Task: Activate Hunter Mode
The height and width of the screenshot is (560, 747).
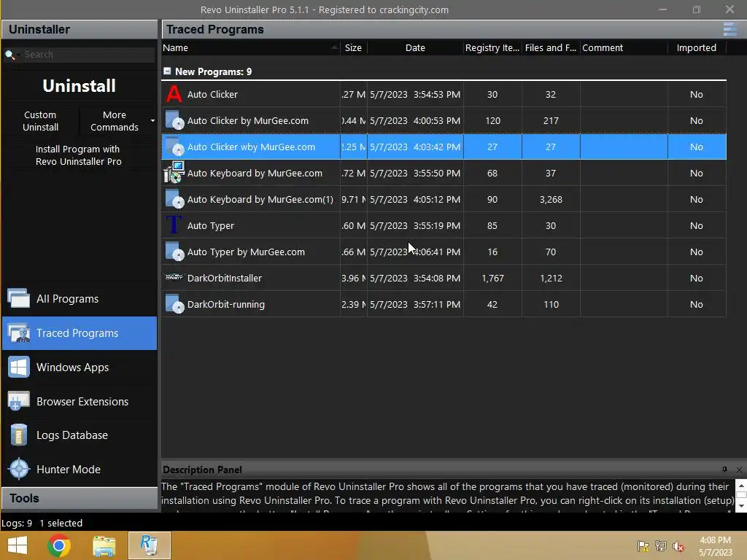Action: 80,469
